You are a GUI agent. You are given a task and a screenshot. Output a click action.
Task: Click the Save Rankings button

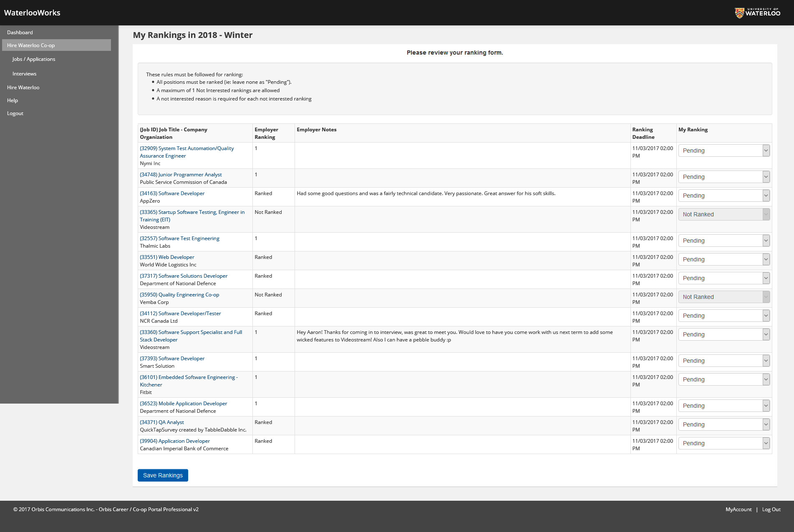click(163, 475)
